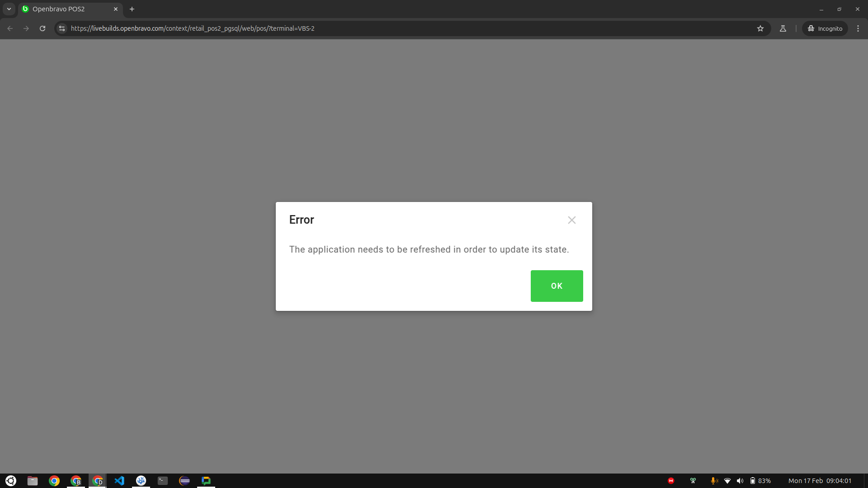Image resolution: width=868 pixels, height=488 pixels.
Task: Expand the tab search dropdown arrow
Action: [x=9, y=9]
